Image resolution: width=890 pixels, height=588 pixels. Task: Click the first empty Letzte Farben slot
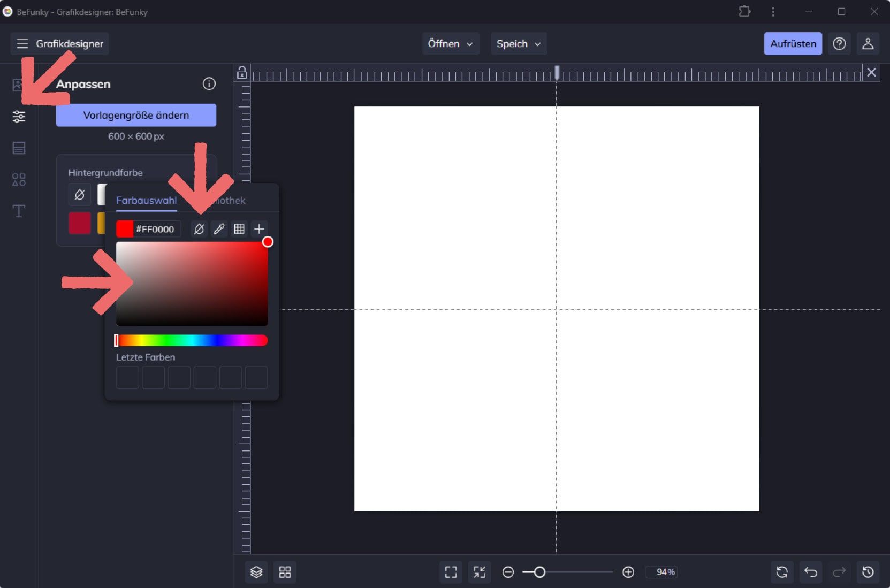(x=127, y=377)
